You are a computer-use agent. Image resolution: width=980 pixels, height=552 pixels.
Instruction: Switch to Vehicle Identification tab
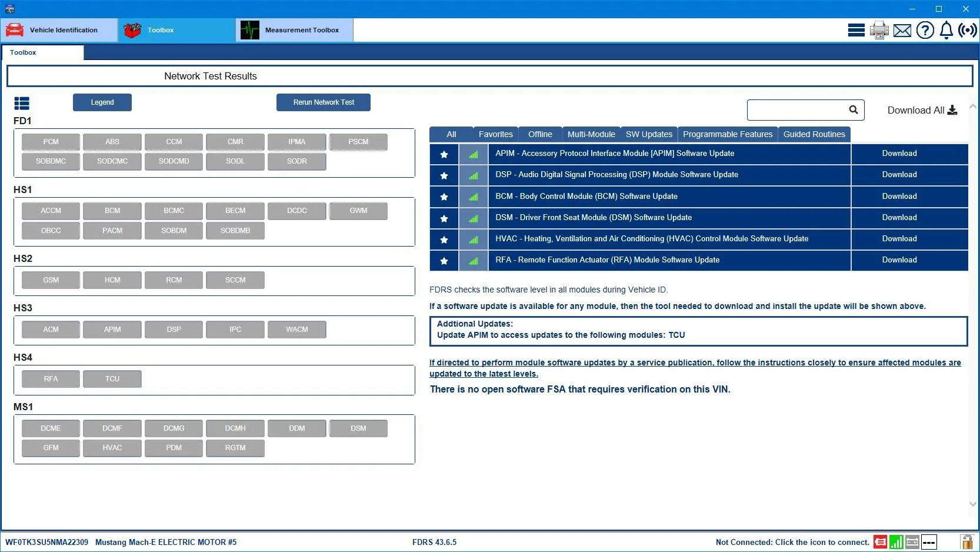(59, 30)
